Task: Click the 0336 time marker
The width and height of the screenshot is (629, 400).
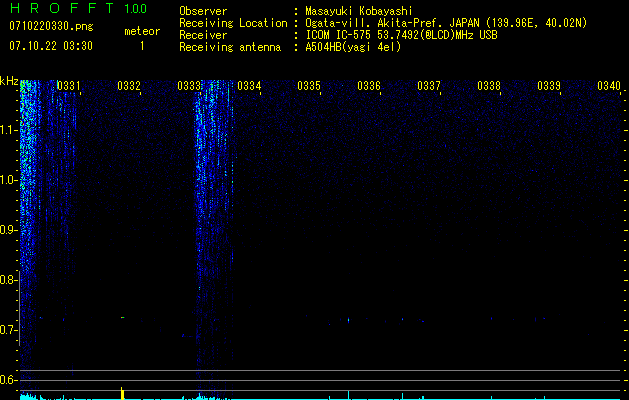Action: tap(369, 86)
